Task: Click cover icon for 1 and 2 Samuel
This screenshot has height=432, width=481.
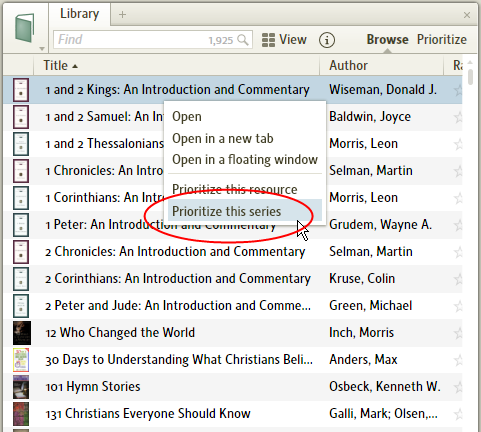Action: point(21,117)
